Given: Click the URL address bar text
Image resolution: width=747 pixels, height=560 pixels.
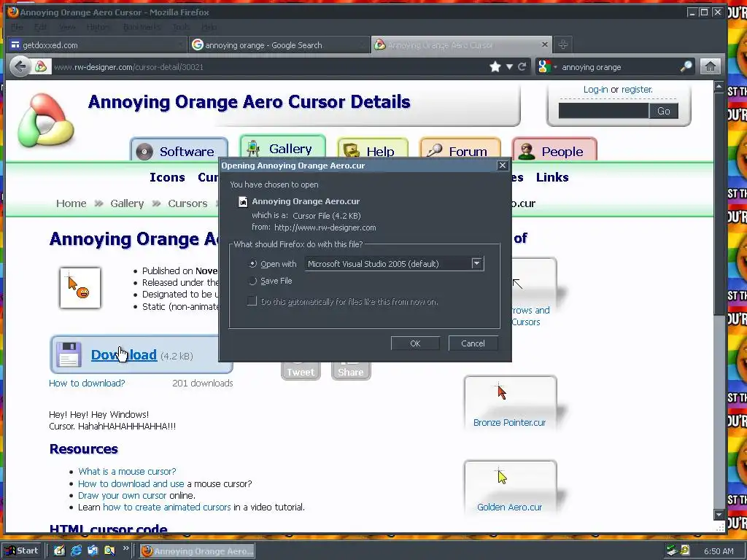Looking at the screenshot, I should coord(128,67).
